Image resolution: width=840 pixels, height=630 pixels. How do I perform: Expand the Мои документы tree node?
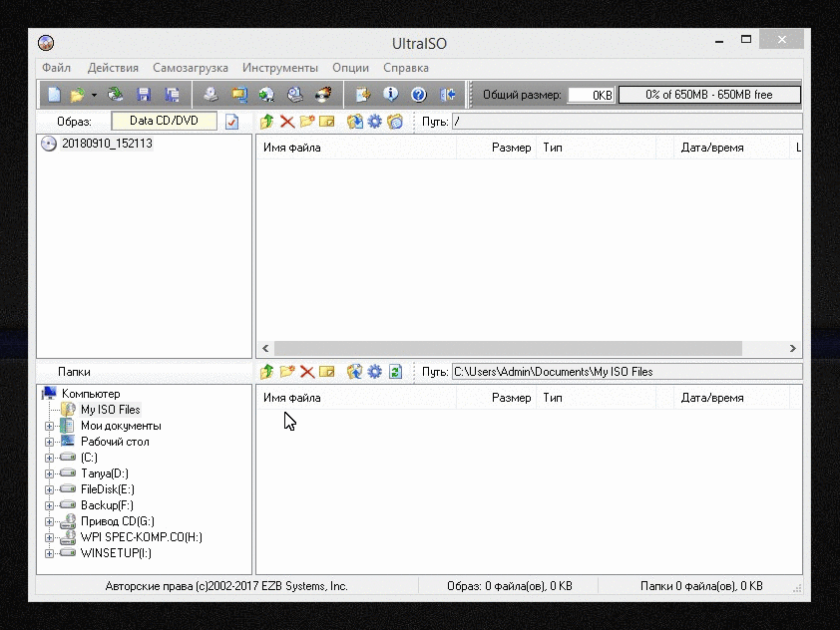pyautogui.click(x=49, y=426)
